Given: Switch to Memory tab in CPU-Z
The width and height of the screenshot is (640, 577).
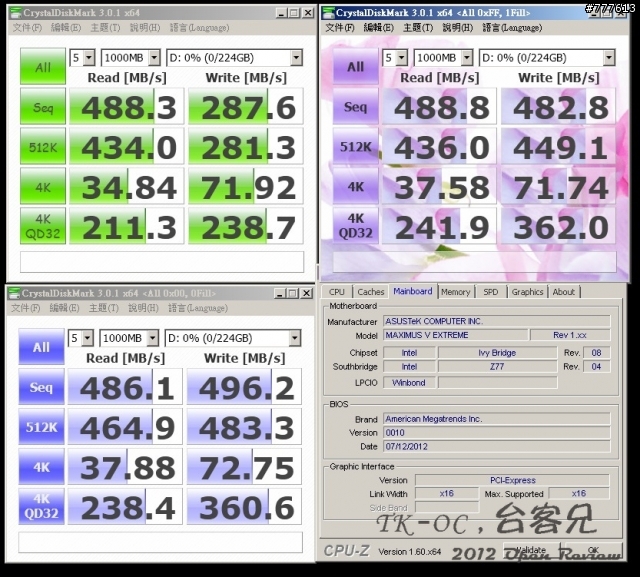Looking at the screenshot, I should click(x=456, y=292).
